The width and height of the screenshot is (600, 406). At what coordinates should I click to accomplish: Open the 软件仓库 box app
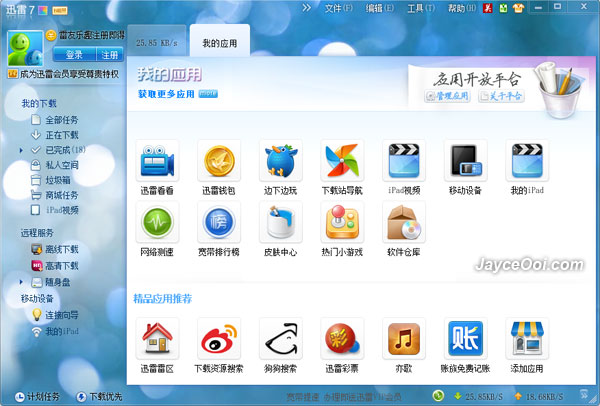click(x=404, y=222)
